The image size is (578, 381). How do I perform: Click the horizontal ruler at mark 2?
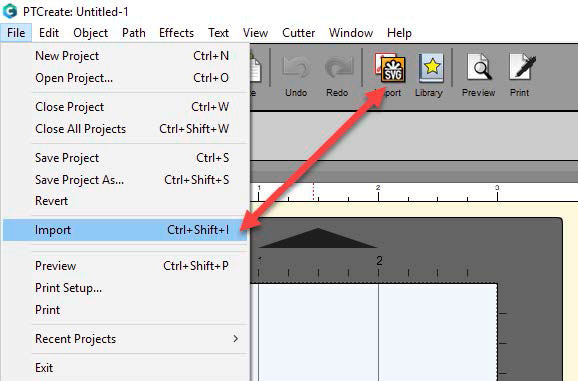click(378, 192)
